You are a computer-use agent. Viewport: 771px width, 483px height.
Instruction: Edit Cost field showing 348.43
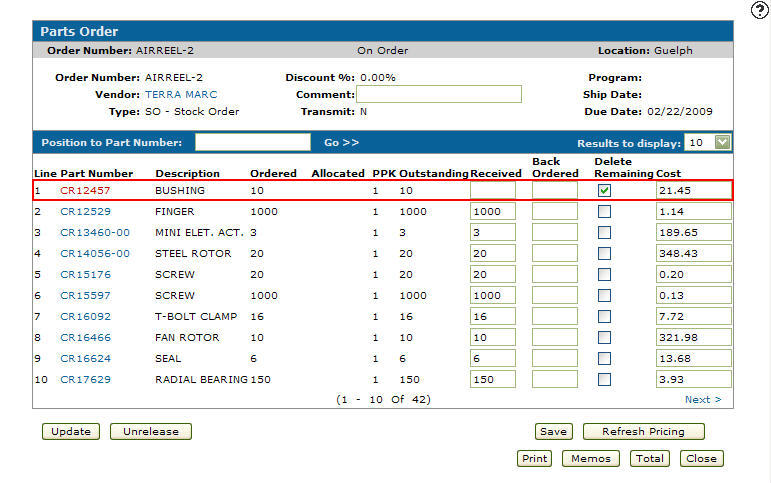[694, 253]
